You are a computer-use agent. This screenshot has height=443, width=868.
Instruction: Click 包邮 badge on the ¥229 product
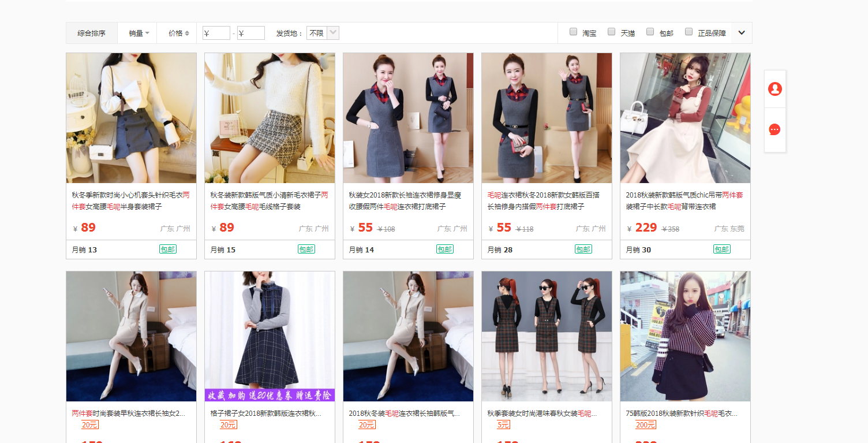721,249
